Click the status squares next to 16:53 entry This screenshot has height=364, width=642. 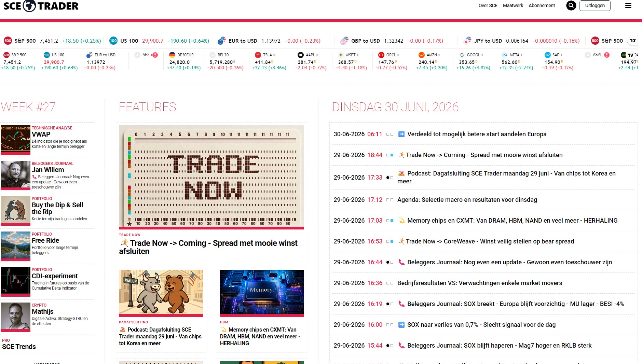pos(390,241)
